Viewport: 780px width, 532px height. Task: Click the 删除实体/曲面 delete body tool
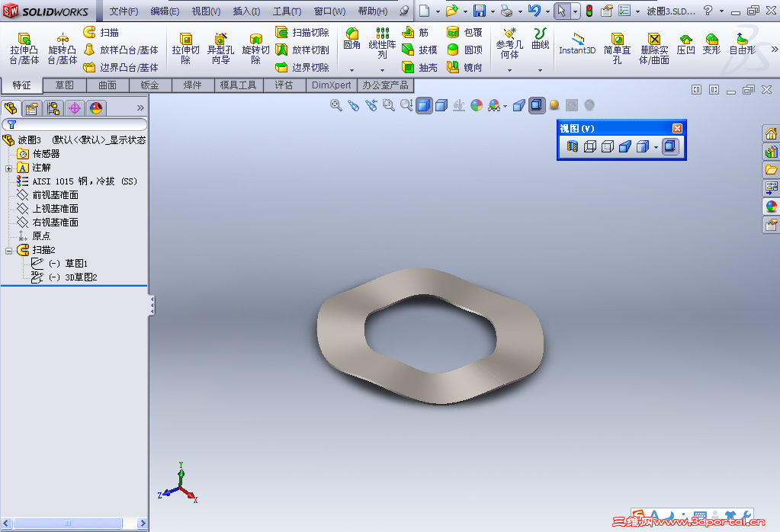[654, 48]
